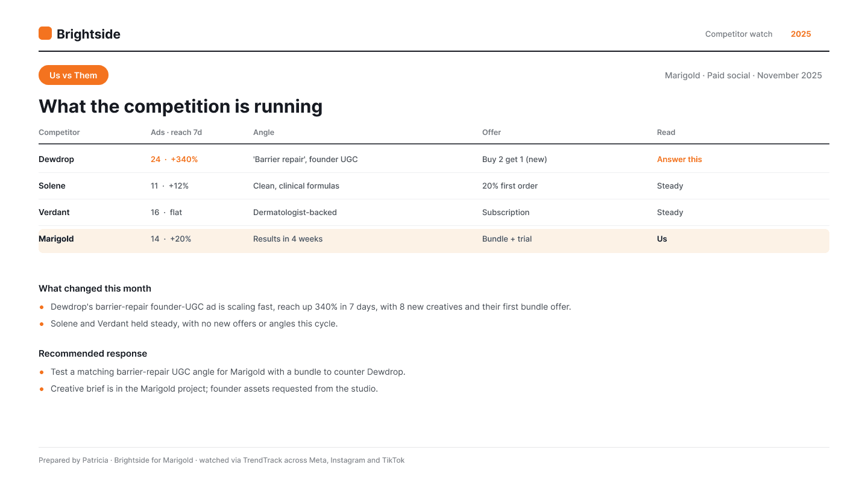
Task: Click Verdant's '16 · flat' reach value
Action: tap(166, 213)
